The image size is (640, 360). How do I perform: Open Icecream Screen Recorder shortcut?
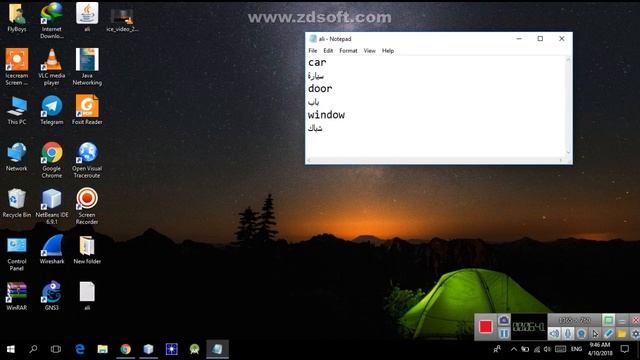coord(17,67)
